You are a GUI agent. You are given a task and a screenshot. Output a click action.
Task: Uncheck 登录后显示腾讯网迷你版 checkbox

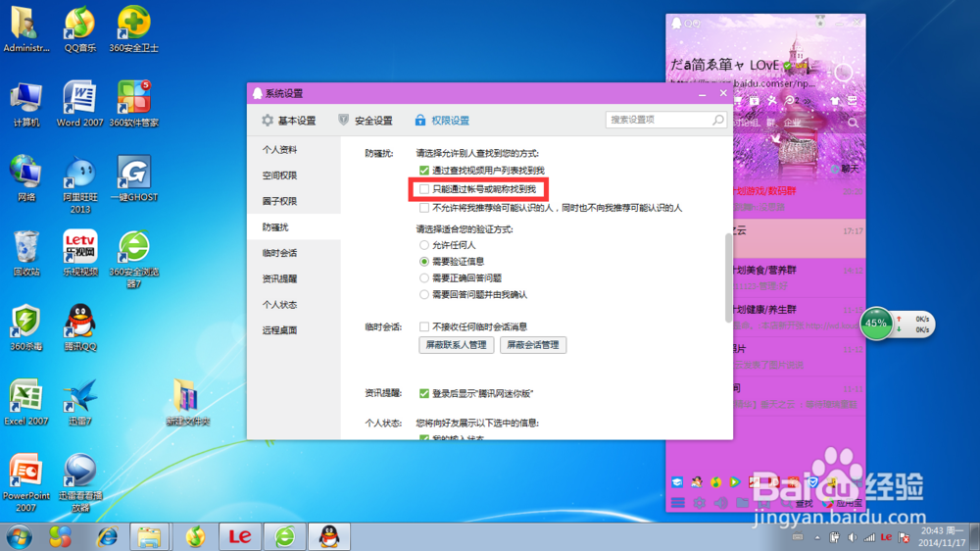click(424, 393)
